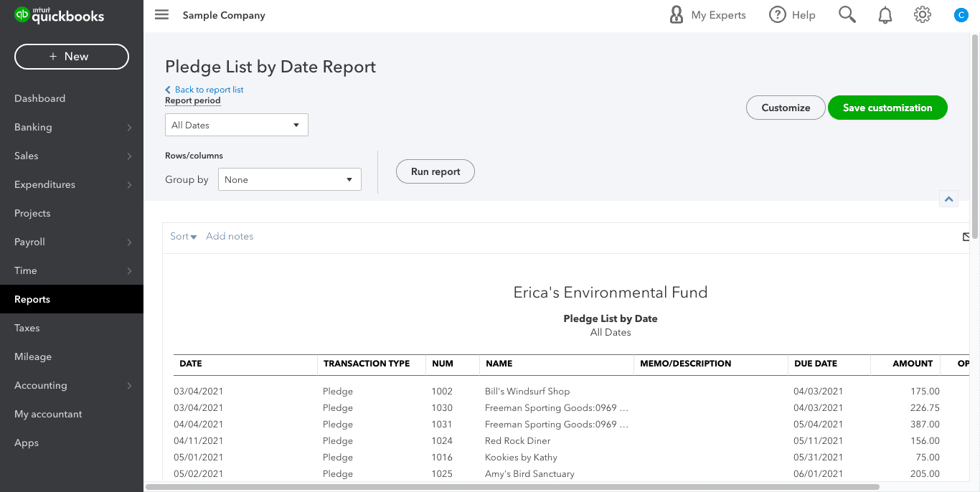Screen dimensions: 980x492
Task: Click Bill's Windsurf Shop name
Action: 527,392
